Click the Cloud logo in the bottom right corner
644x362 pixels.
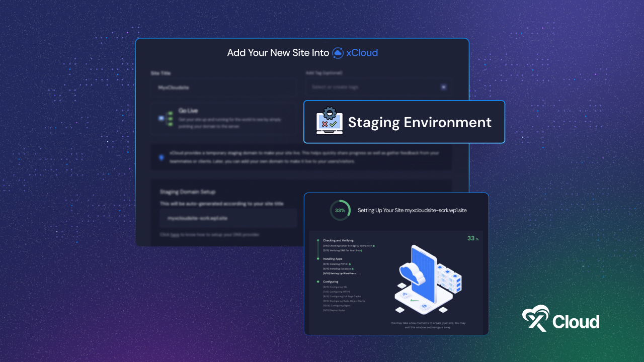pyautogui.click(x=560, y=318)
